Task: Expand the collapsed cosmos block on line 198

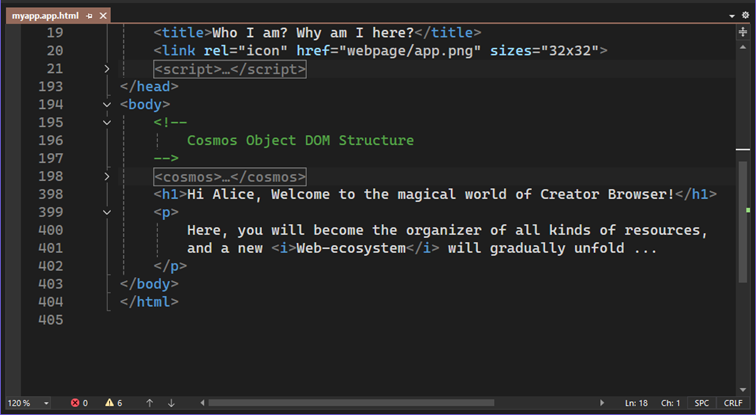Action: click(107, 176)
